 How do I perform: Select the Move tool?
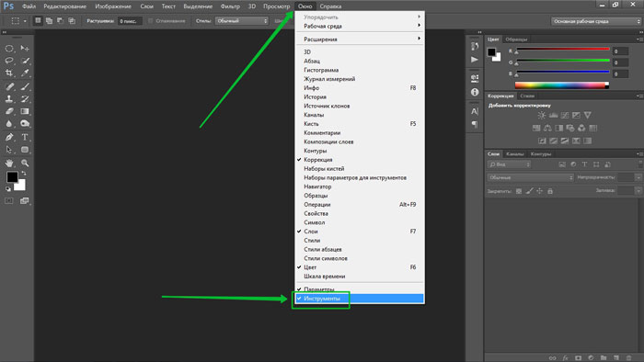(x=25, y=49)
